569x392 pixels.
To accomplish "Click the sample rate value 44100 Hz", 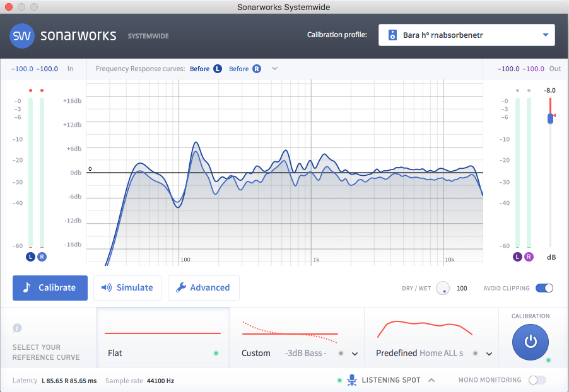I will pos(160,381).
